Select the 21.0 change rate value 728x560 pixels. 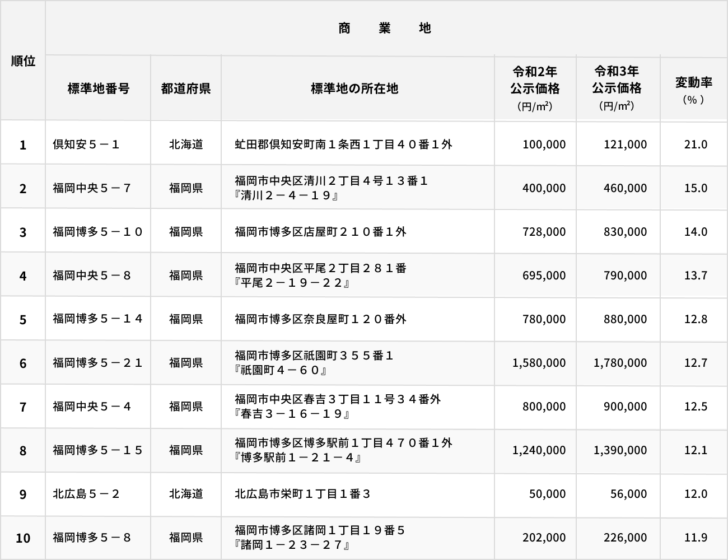click(696, 144)
